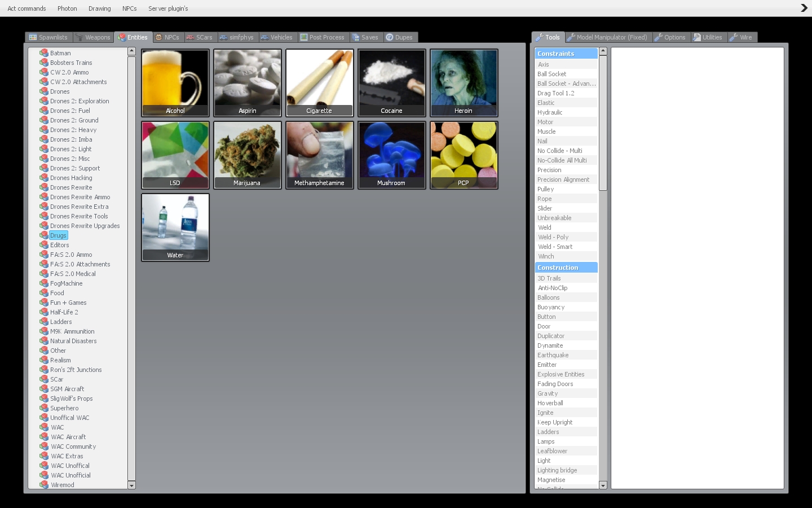Choose the Mushroom entity thumbnail

(391, 155)
